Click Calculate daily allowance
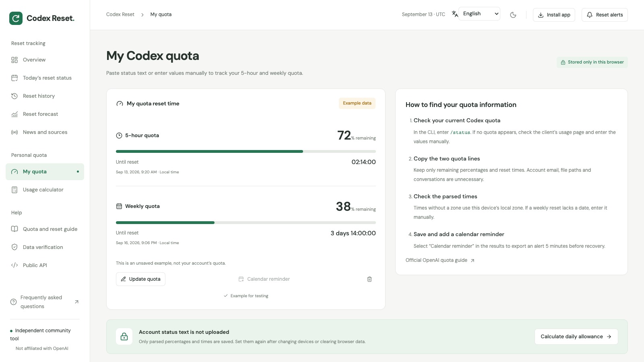Viewport: 644px width, 362px height. 576,337
